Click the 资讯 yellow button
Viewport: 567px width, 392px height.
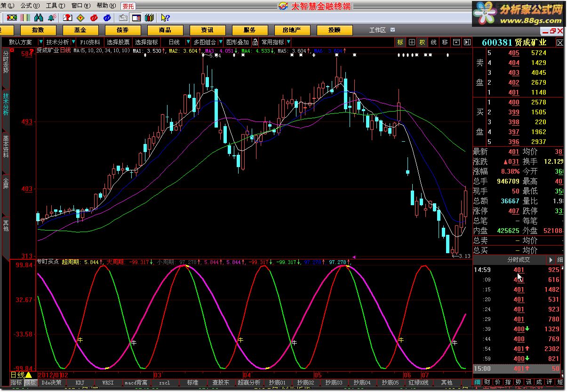pos(208,30)
